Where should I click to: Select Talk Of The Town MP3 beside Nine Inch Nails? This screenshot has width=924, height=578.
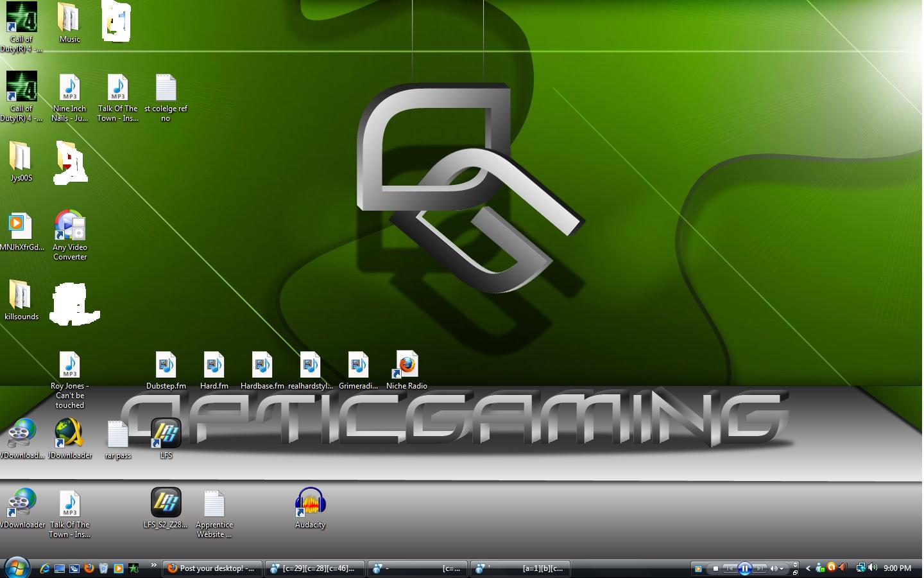(x=117, y=97)
